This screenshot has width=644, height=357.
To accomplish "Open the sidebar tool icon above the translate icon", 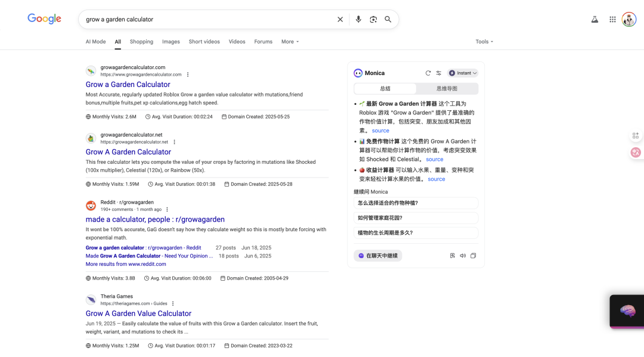I will (x=636, y=135).
